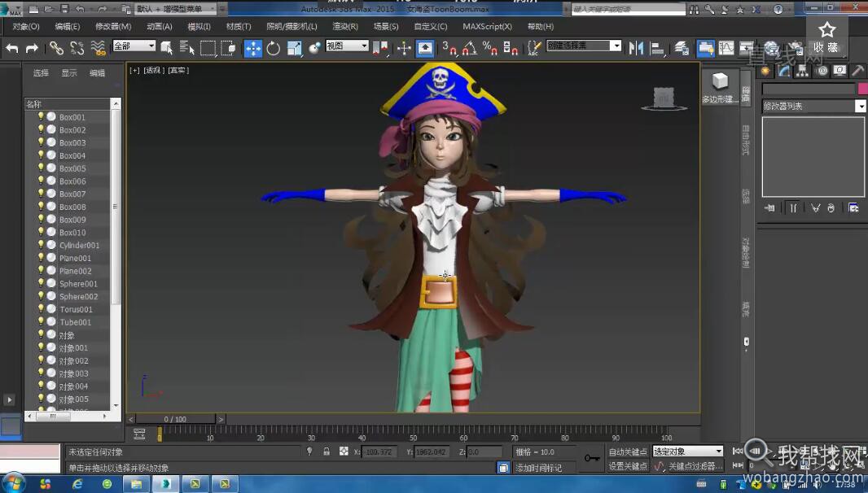
Task: Click Use Pivot Point Center icon
Action: [x=380, y=48]
